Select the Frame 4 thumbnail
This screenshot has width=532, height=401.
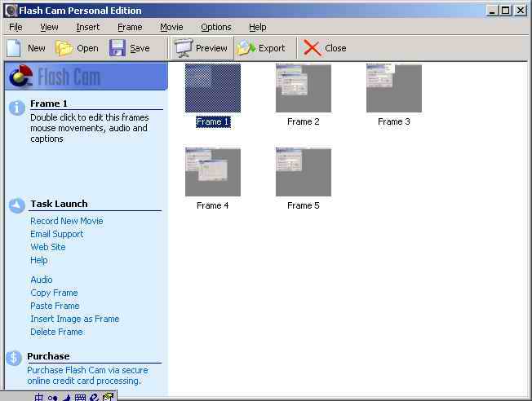point(213,172)
